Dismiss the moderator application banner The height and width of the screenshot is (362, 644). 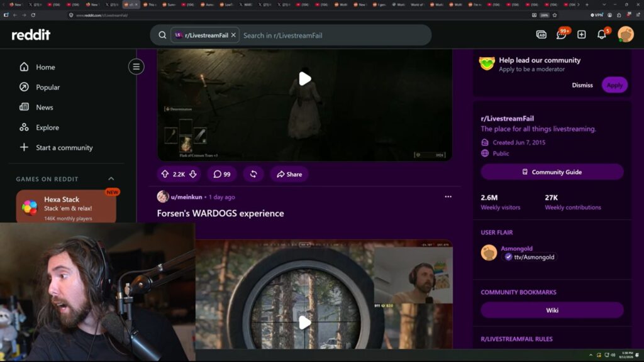tap(582, 85)
